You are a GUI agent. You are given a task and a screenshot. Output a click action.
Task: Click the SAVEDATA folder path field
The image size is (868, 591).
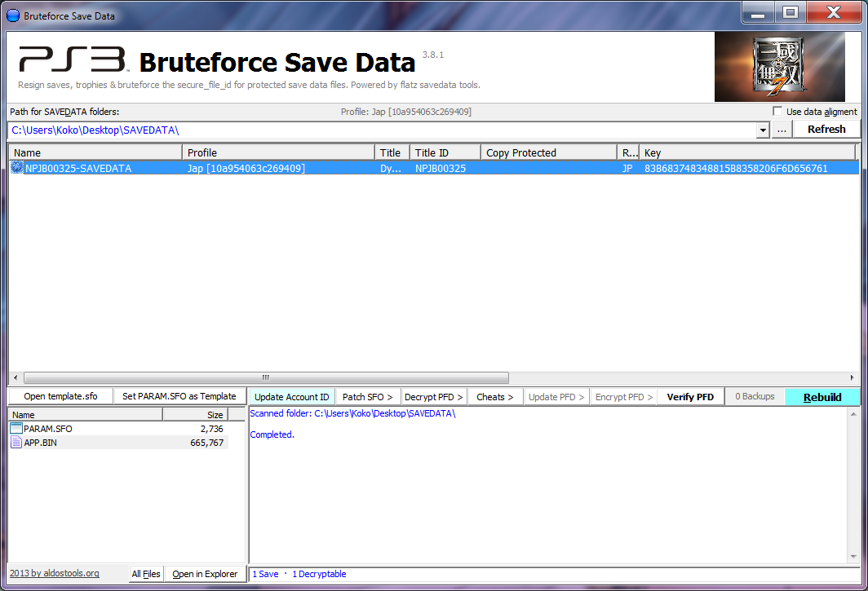point(383,130)
